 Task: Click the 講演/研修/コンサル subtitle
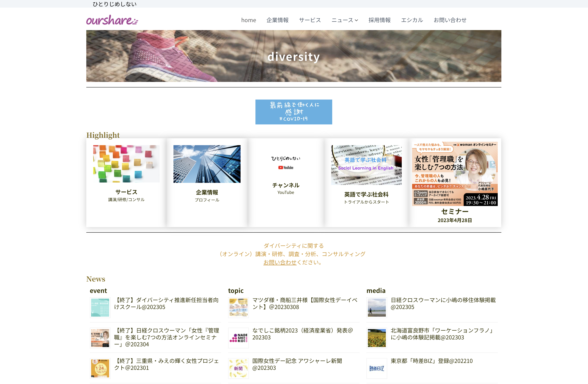point(126,200)
